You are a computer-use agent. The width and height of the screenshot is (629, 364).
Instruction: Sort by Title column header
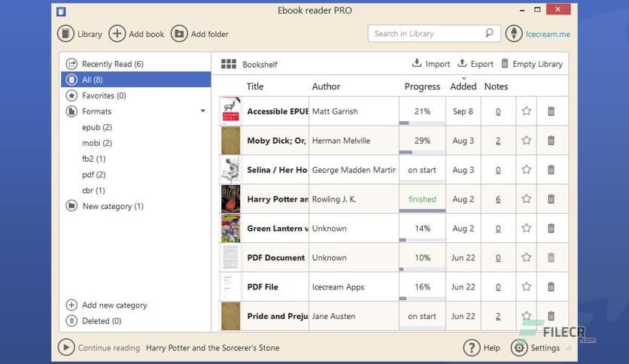pos(255,86)
